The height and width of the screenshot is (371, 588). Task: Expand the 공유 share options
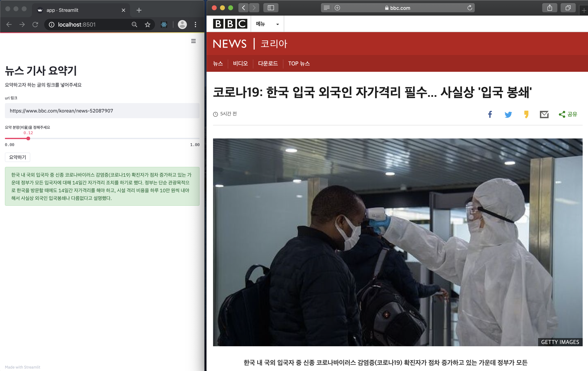[568, 114]
